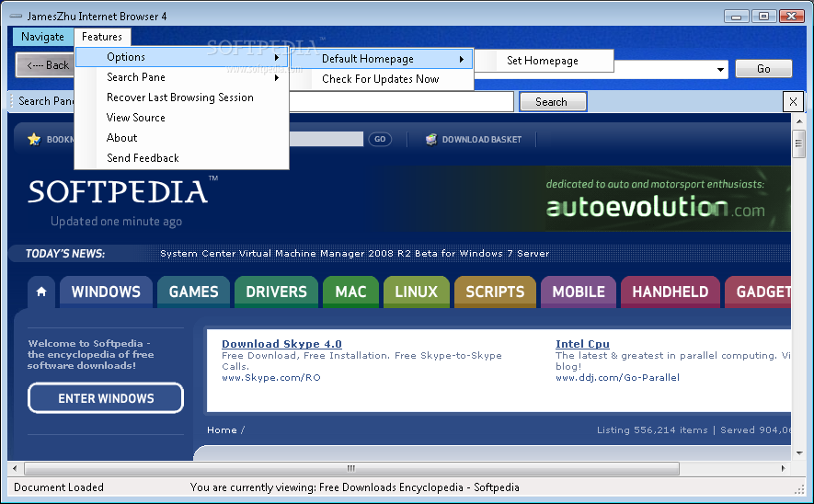This screenshot has width=814, height=504.
Task: Click the news headline about System Center
Action: [354, 253]
